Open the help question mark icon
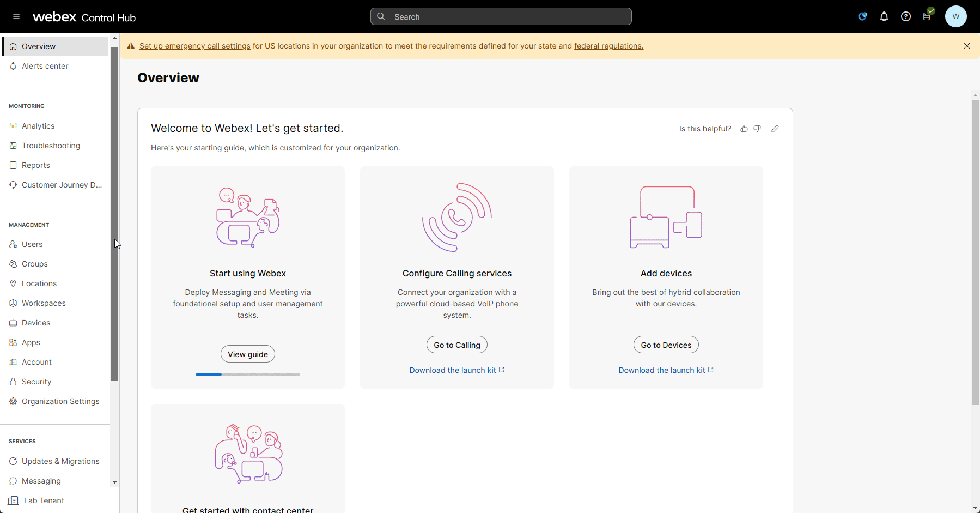 click(905, 17)
